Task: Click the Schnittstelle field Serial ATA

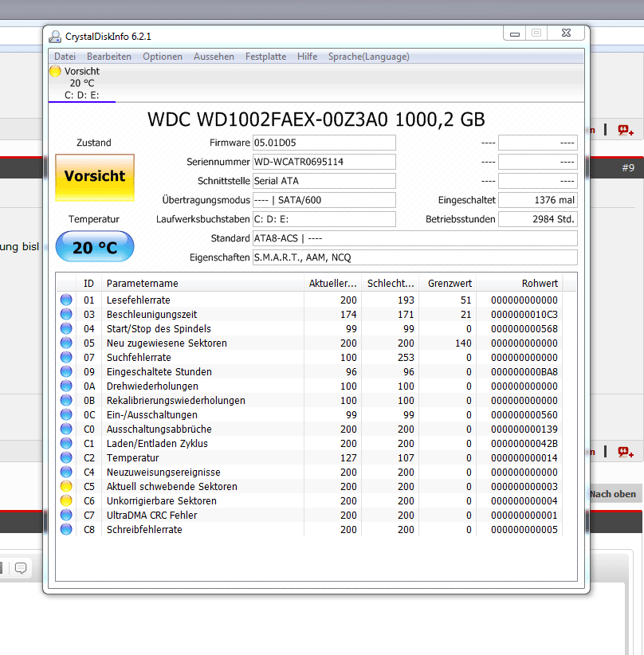Action: pyautogui.click(x=324, y=181)
